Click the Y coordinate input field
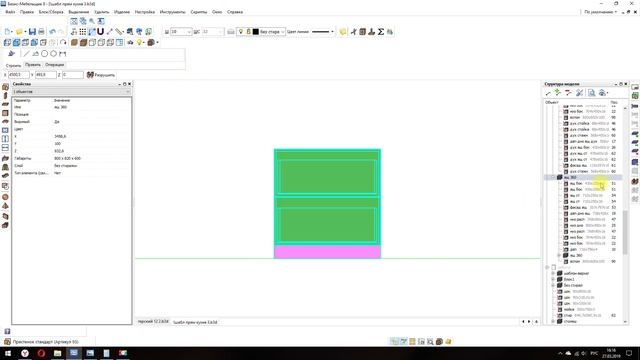The image size is (640, 360). pos(45,75)
